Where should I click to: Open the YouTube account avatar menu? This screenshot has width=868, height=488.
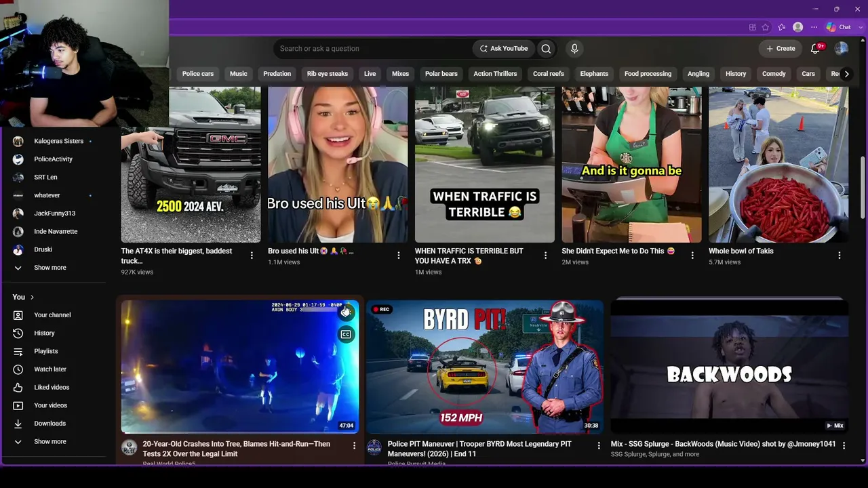click(x=841, y=49)
